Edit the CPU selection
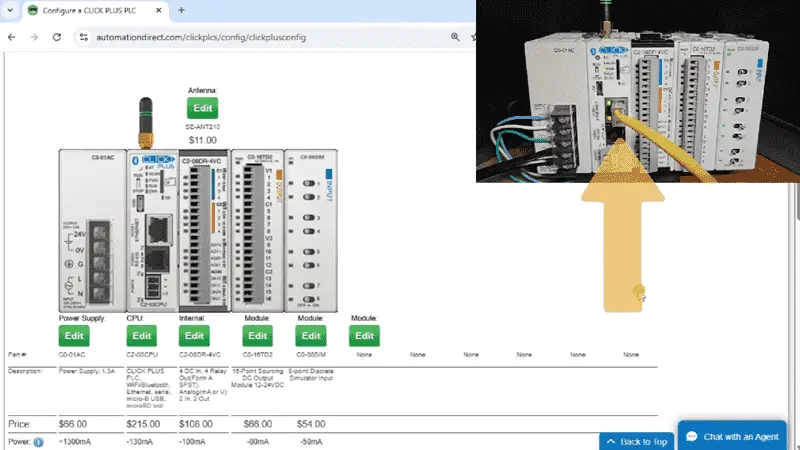 tap(142, 336)
